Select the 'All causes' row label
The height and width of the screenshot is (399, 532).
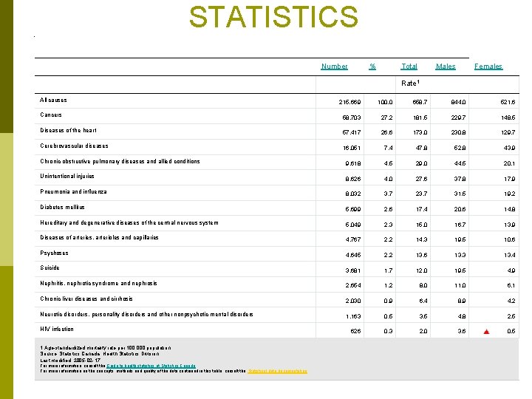point(53,100)
